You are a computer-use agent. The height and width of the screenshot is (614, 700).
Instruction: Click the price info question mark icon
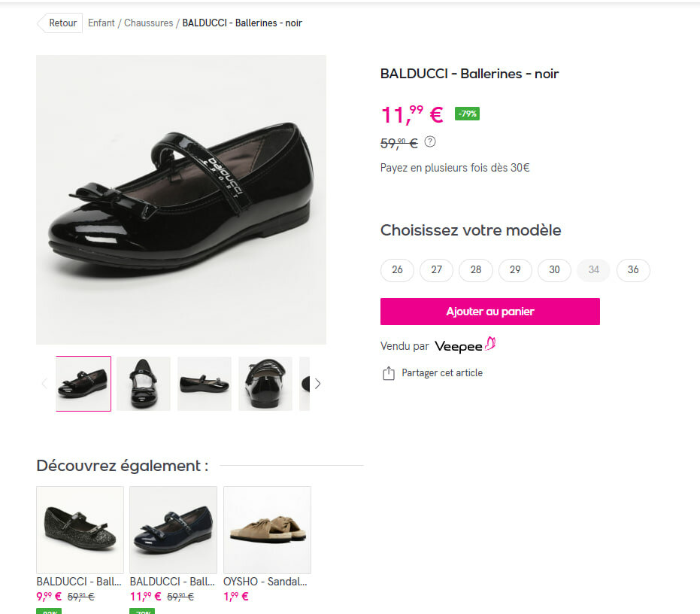tap(430, 141)
